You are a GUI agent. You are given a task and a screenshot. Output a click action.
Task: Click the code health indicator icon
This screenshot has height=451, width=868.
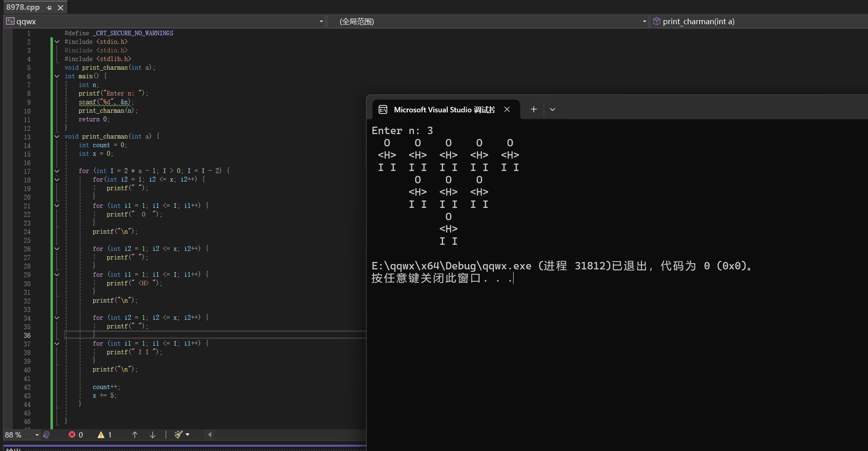point(46,435)
